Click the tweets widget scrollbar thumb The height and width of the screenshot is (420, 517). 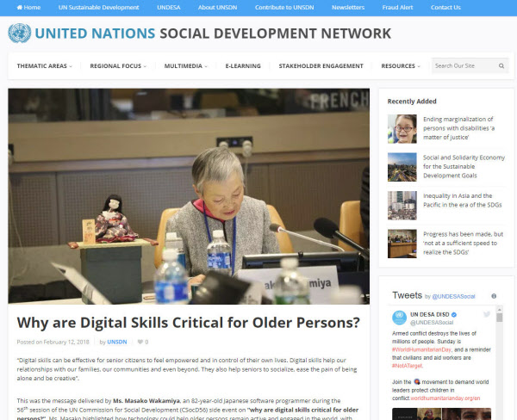pyautogui.click(x=500, y=318)
